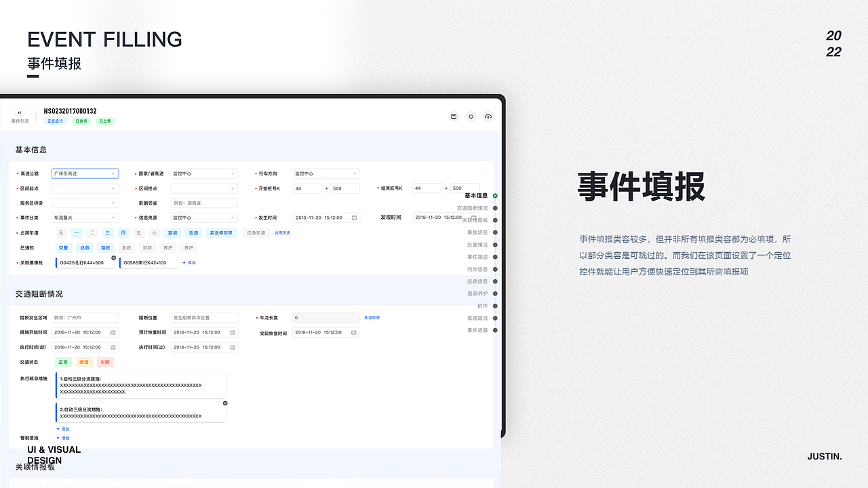Click plus 添加 under 执行疏导措施
Viewport: 868px width, 488px height.
62,429
